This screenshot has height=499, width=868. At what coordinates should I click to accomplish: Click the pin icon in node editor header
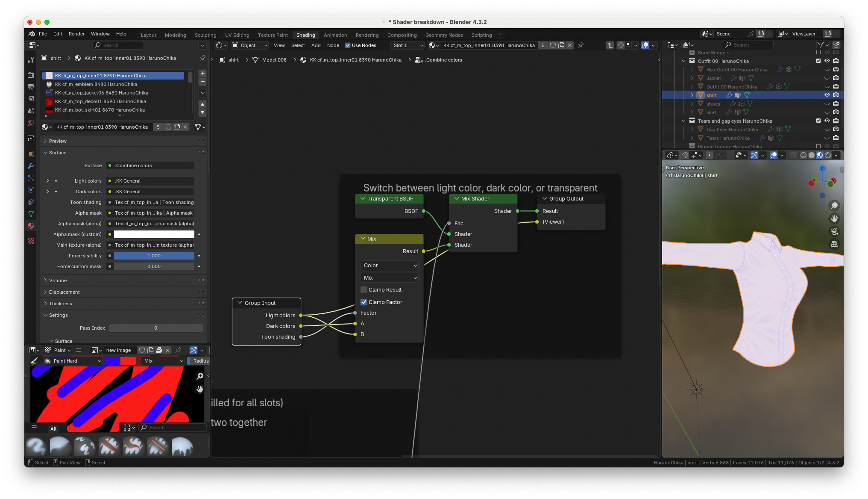[x=581, y=45]
